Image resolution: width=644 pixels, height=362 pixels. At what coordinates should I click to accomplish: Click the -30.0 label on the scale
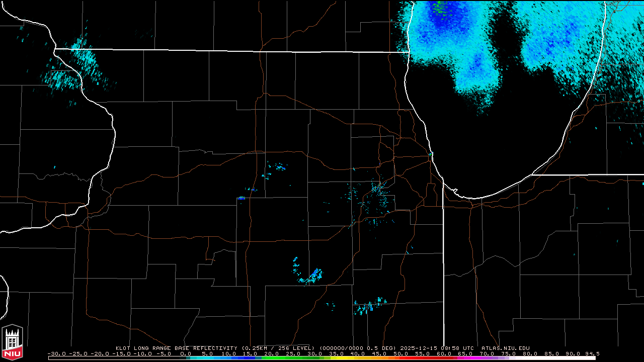tap(57, 353)
